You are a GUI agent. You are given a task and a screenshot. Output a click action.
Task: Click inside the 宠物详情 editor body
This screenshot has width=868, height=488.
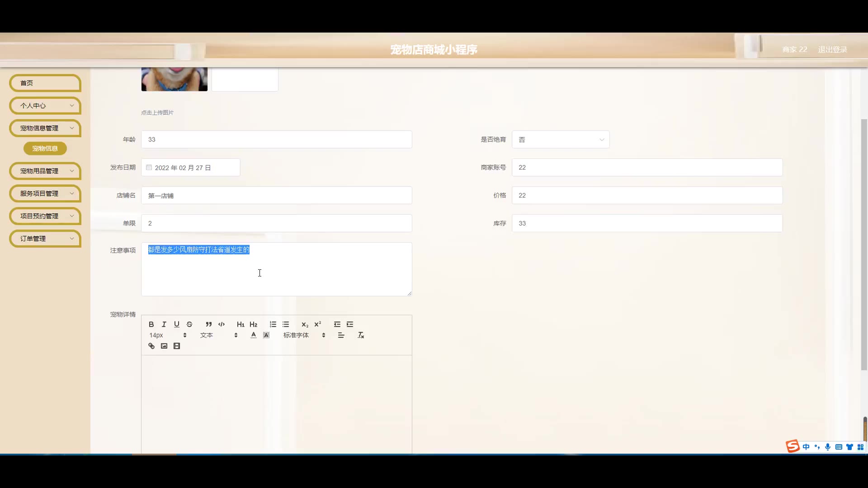[277, 404]
